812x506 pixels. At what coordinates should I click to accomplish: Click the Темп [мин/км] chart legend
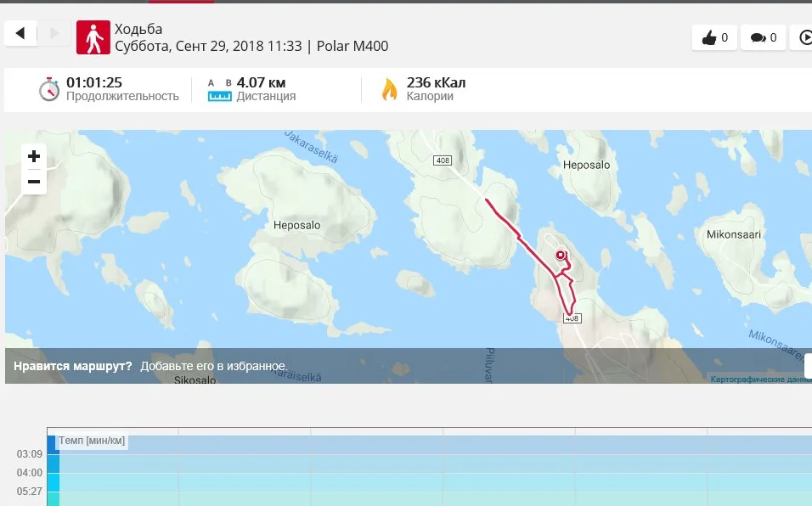click(x=92, y=441)
